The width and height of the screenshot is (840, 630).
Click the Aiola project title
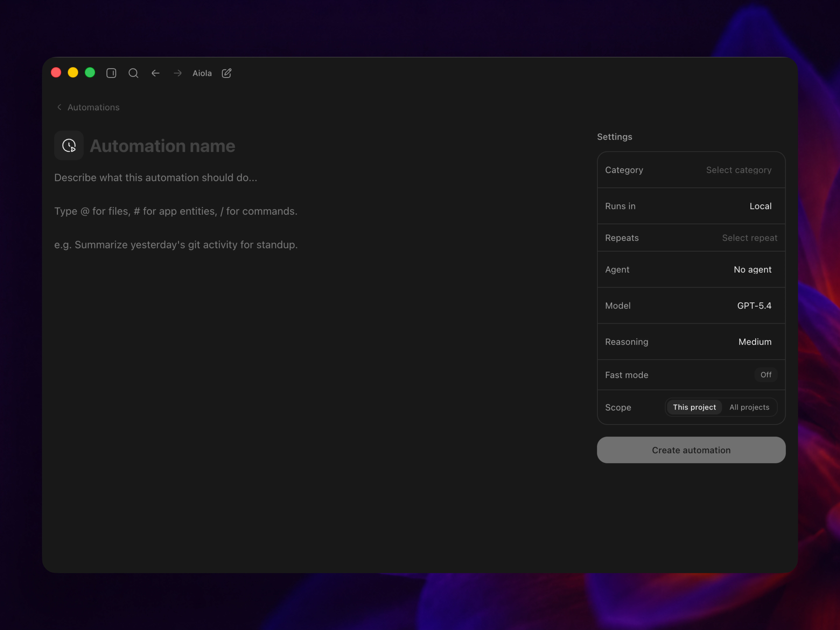(x=202, y=73)
